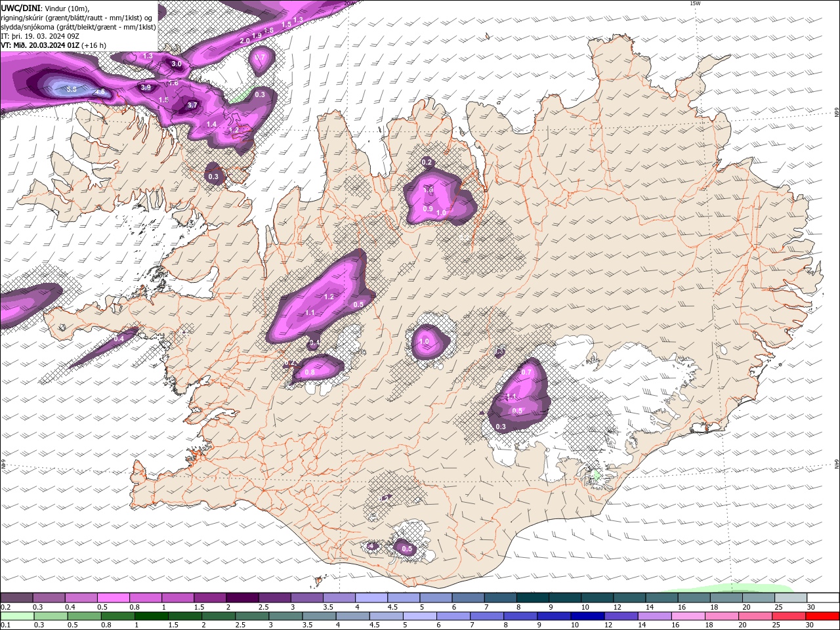
Task: Click the red swatch labeled 30 in bottom legend
Action: pos(822,616)
